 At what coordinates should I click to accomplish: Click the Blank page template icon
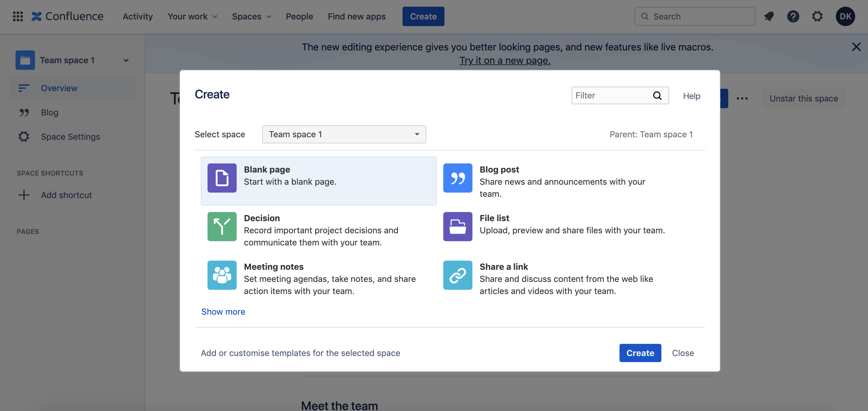point(222,178)
